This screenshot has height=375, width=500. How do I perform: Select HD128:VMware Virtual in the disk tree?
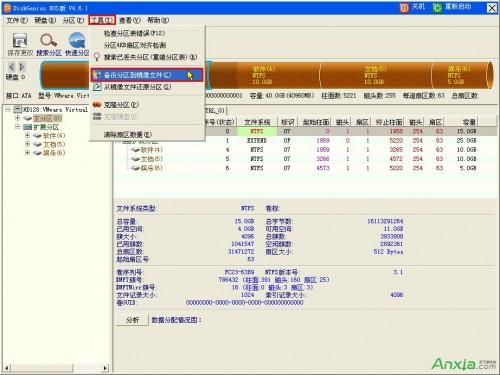(x=55, y=109)
